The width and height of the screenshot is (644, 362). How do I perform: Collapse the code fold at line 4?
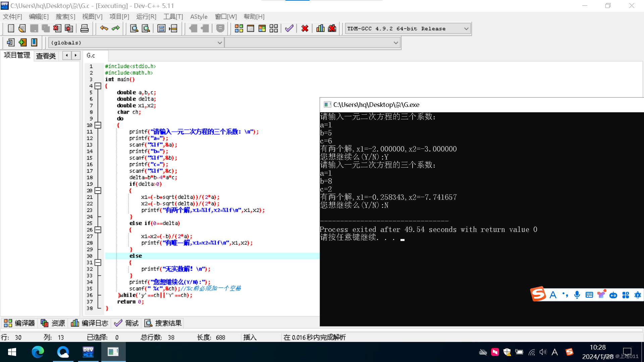(98, 86)
